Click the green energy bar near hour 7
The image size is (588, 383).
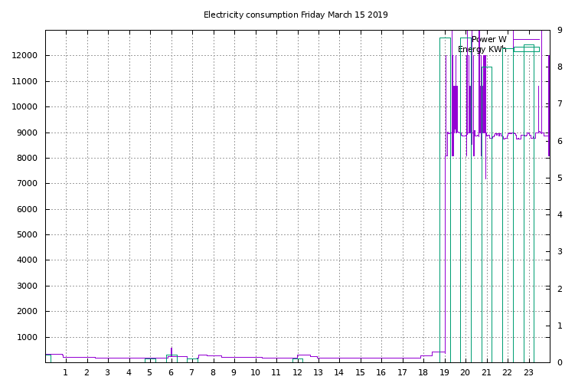coord(192,361)
